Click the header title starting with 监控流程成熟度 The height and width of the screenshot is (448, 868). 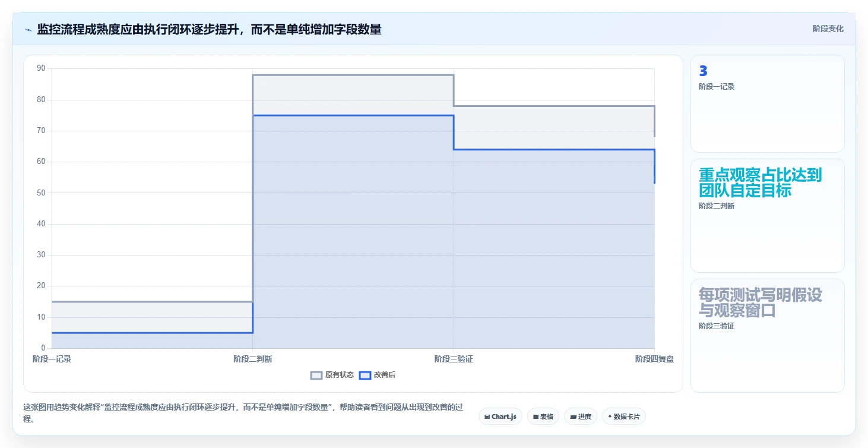point(209,30)
